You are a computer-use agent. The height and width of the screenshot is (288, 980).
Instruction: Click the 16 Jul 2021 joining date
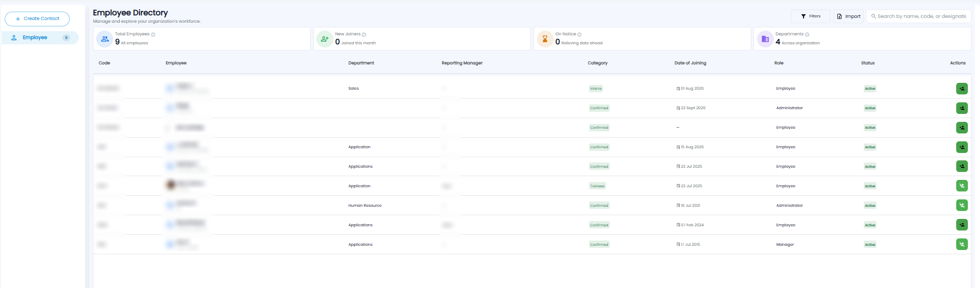coord(688,206)
